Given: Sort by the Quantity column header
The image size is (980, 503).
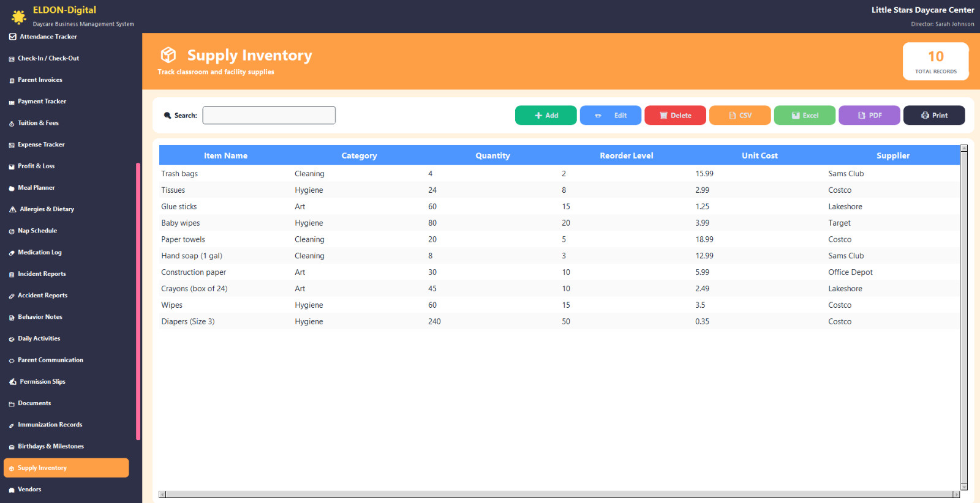Looking at the screenshot, I should [493, 155].
